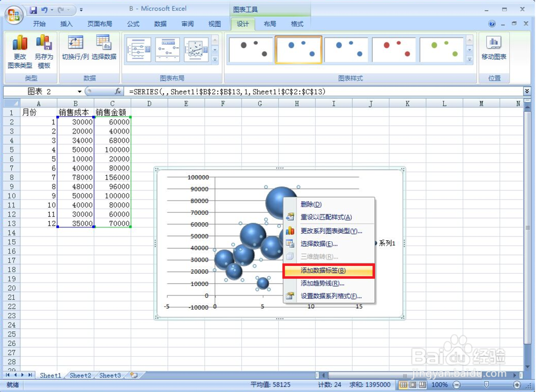Choose the gray bubble chart style
This screenshot has height=392, width=536.
250,50
